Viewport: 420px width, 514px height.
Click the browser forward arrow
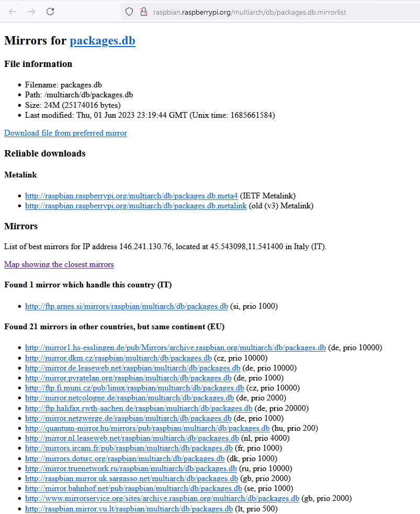click(31, 12)
